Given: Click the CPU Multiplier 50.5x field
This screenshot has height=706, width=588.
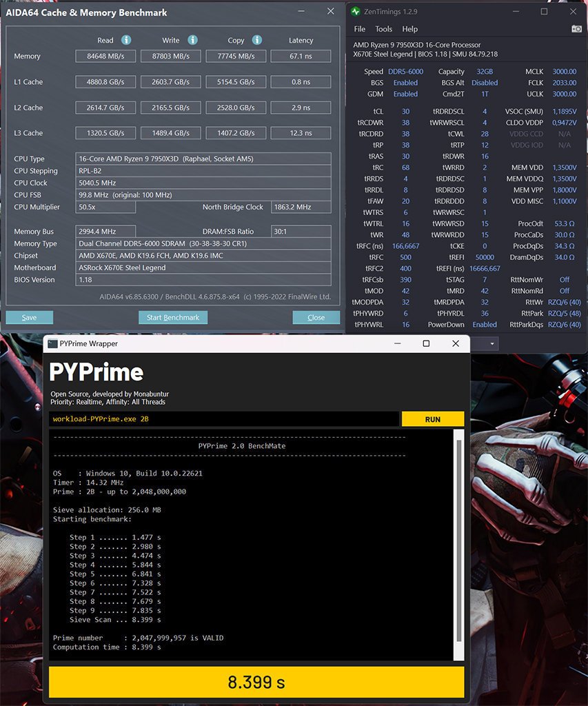Looking at the screenshot, I should (105, 207).
